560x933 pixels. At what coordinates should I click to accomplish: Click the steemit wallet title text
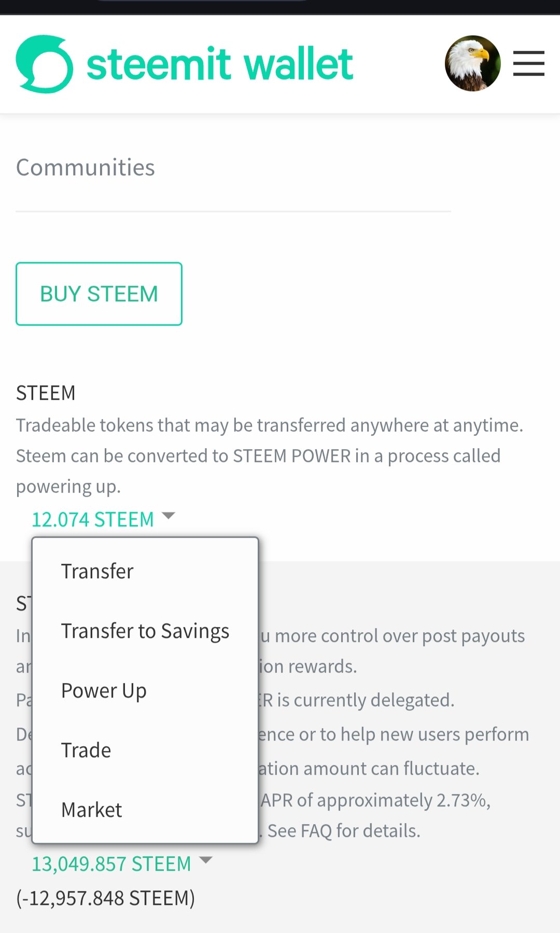tap(220, 64)
